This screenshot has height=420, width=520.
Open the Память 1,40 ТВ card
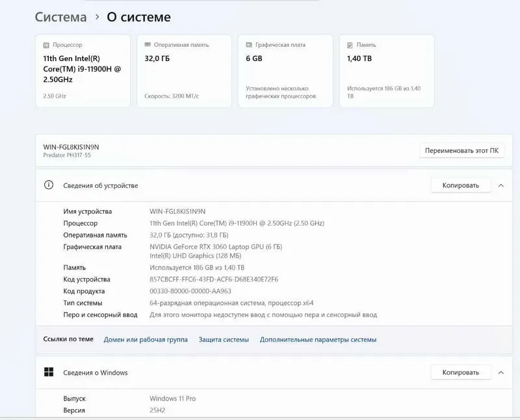click(x=387, y=71)
